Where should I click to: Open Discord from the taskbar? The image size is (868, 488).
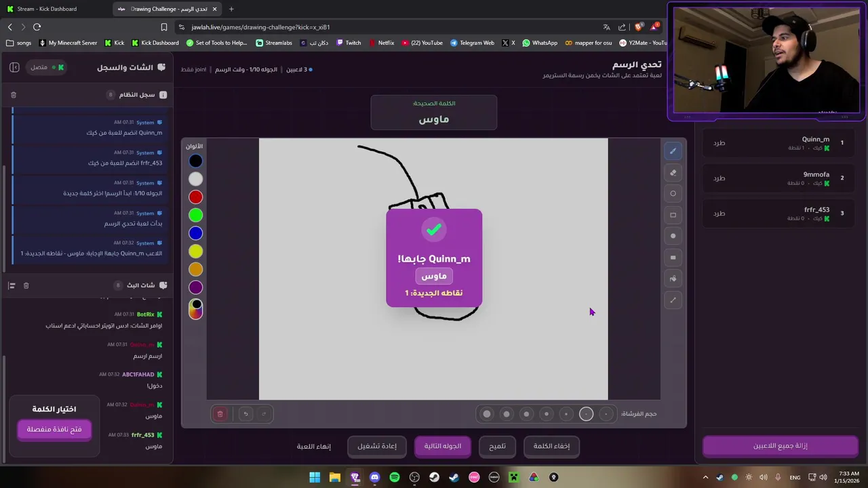[374, 477]
